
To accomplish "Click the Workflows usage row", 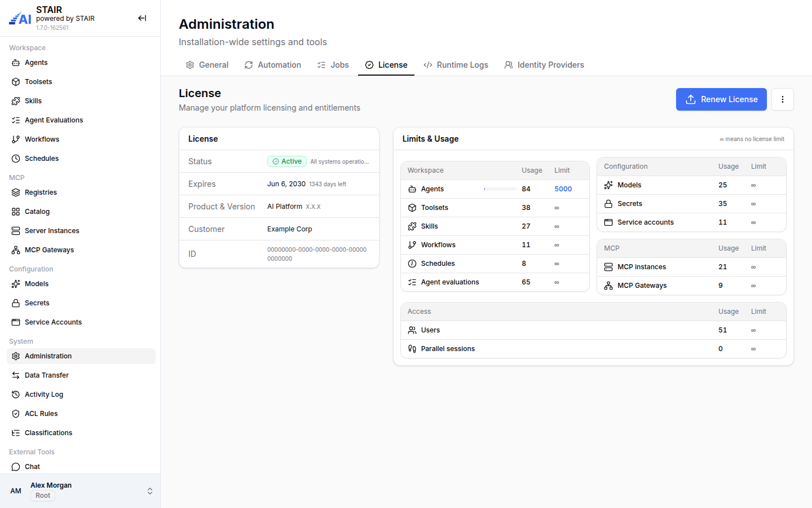I will (495, 245).
